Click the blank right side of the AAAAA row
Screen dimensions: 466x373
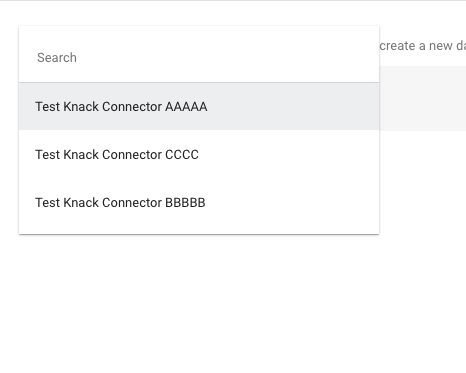point(293,107)
